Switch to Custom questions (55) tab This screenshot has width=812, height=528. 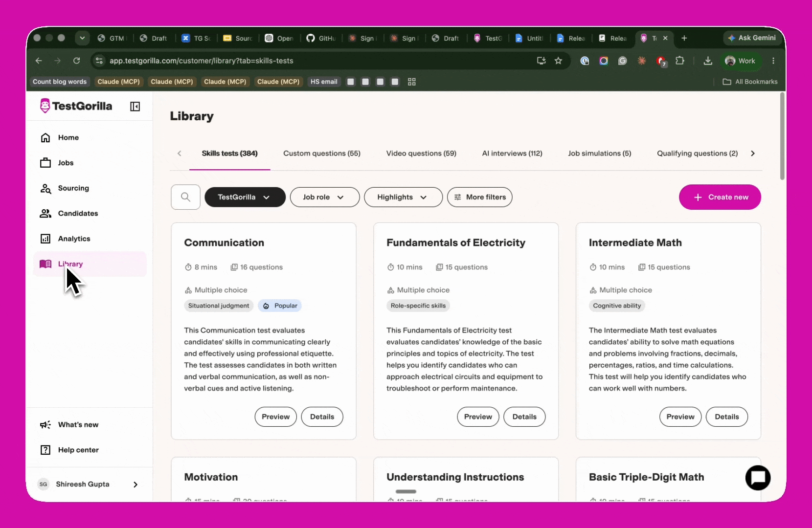click(x=322, y=154)
